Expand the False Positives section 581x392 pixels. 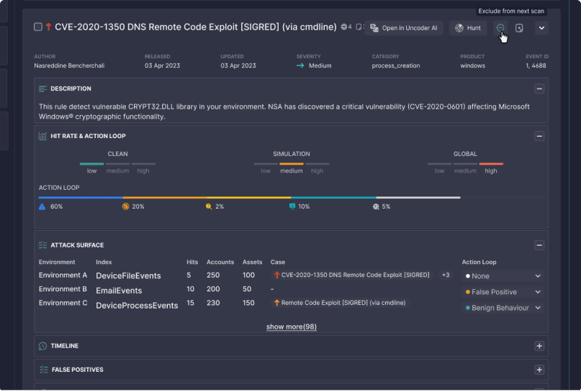[x=539, y=370]
